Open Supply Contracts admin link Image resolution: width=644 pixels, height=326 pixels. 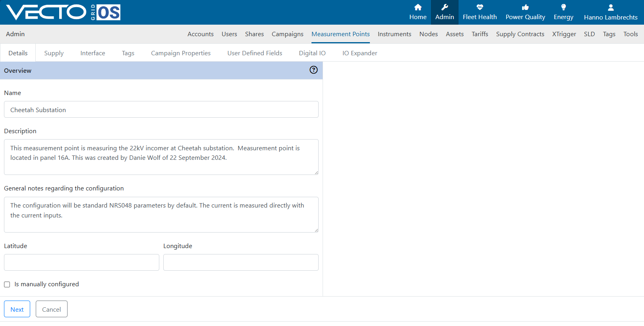coord(520,34)
